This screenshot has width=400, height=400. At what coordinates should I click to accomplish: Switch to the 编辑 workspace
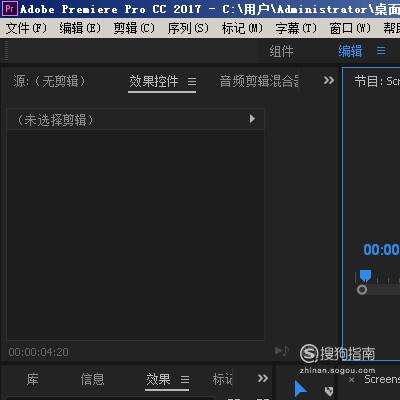350,51
